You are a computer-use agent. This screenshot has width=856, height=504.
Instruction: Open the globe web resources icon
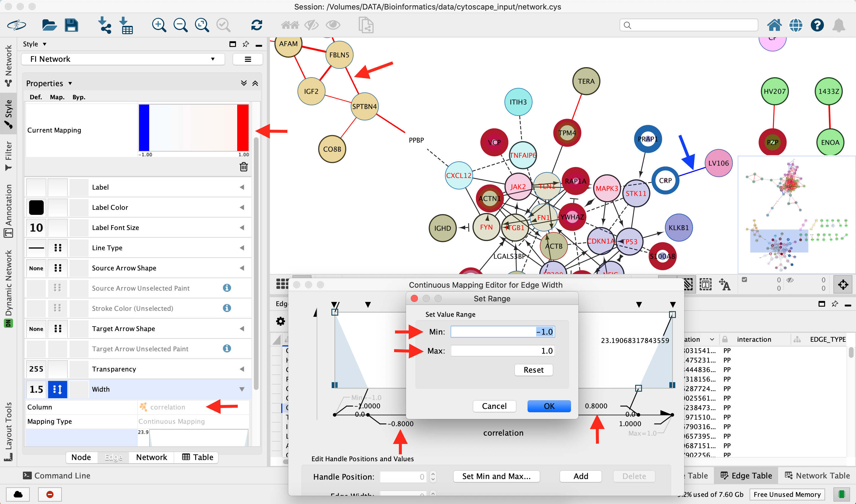point(796,25)
